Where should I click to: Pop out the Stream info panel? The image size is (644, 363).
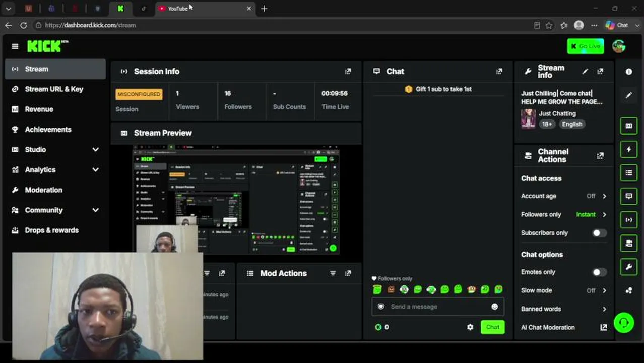600,72
